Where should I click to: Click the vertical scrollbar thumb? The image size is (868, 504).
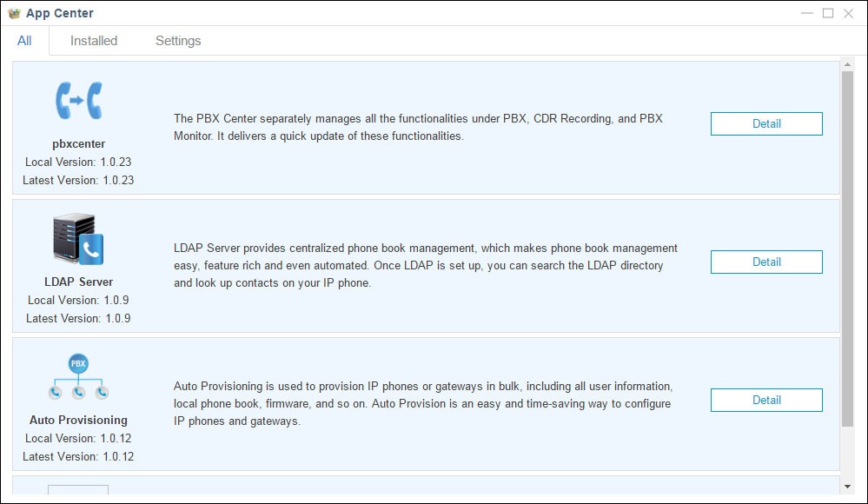click(x=848, y=248)
